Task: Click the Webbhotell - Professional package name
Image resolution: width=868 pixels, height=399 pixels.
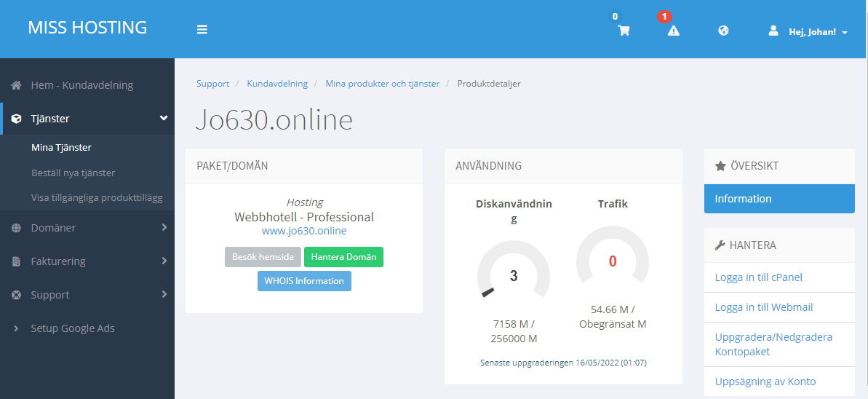Action: 304,217
